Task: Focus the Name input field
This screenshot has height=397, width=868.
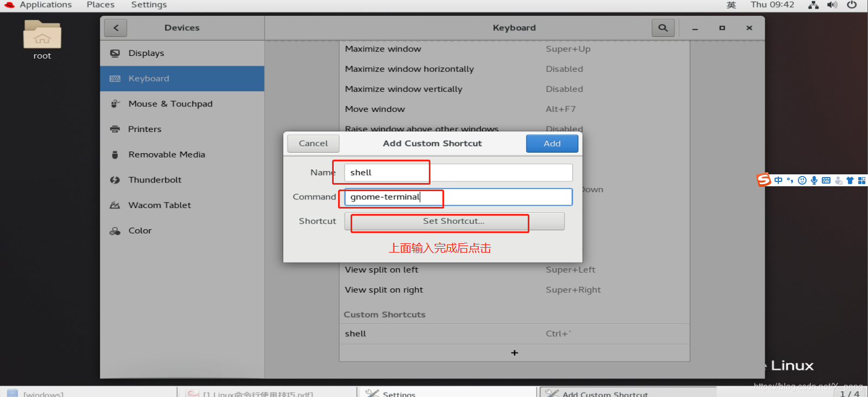Action: point(458,173)
